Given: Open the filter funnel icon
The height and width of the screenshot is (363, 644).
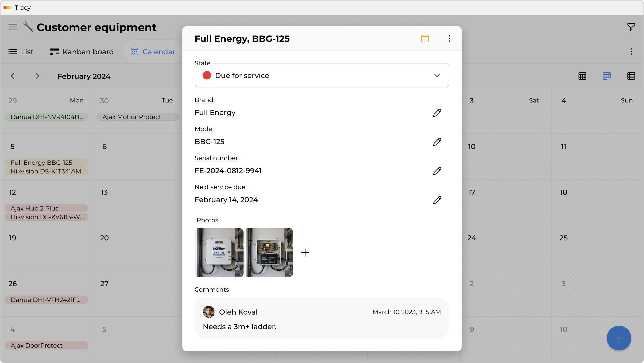Looking at the screenshot, I should click(x=631, y=27).
